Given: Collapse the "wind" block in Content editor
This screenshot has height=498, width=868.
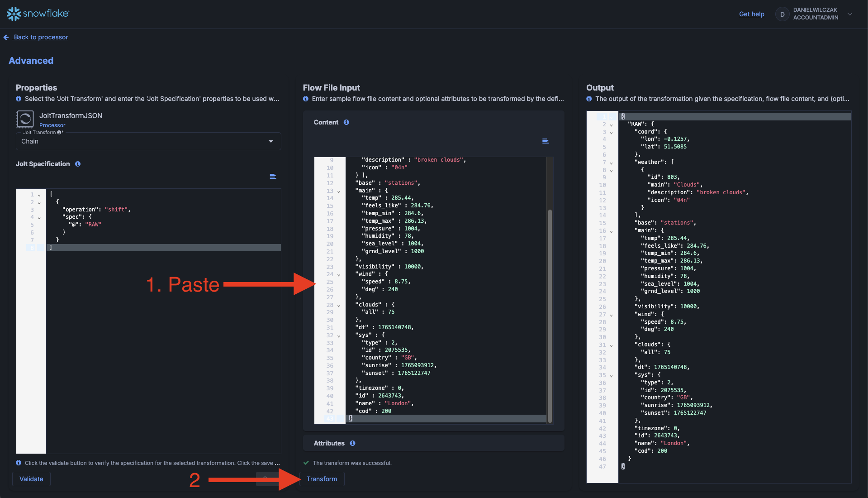Looking at the screenshot, I should [339, 275].
